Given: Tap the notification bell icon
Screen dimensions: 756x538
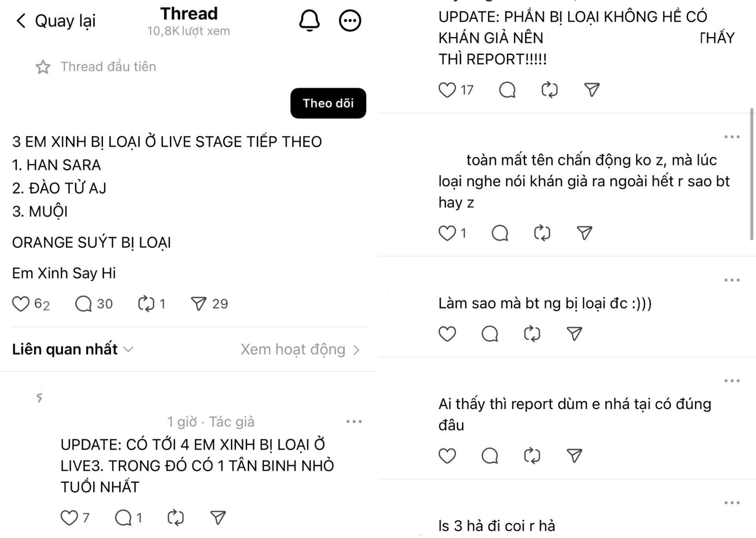Looking at the screenshot, I should point(309,20).
